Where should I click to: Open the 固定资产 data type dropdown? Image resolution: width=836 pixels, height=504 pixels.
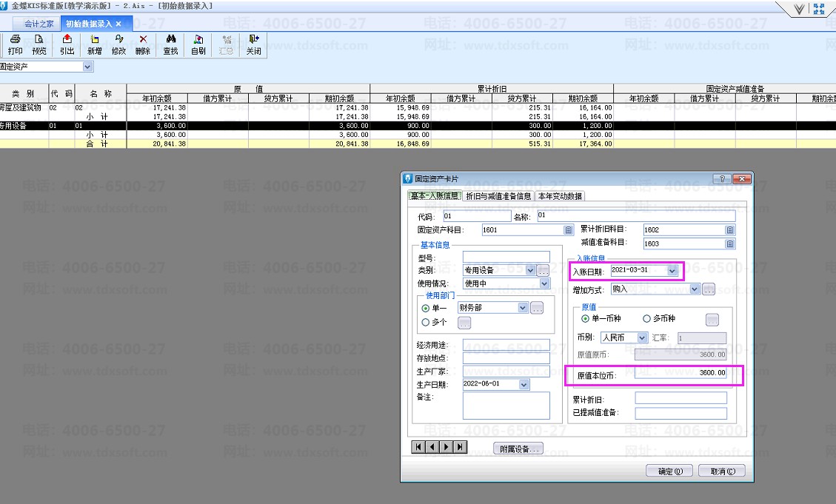[x=88, y=67]
